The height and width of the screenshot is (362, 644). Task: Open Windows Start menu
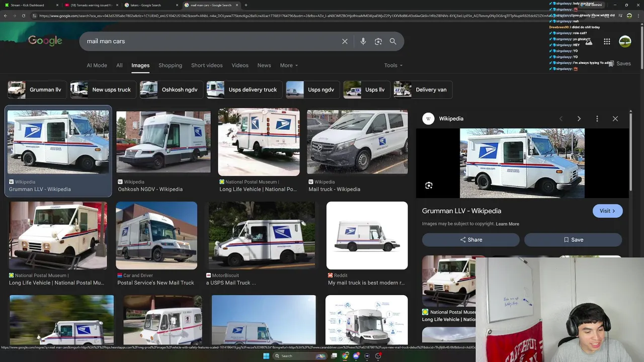coord(266,356)
